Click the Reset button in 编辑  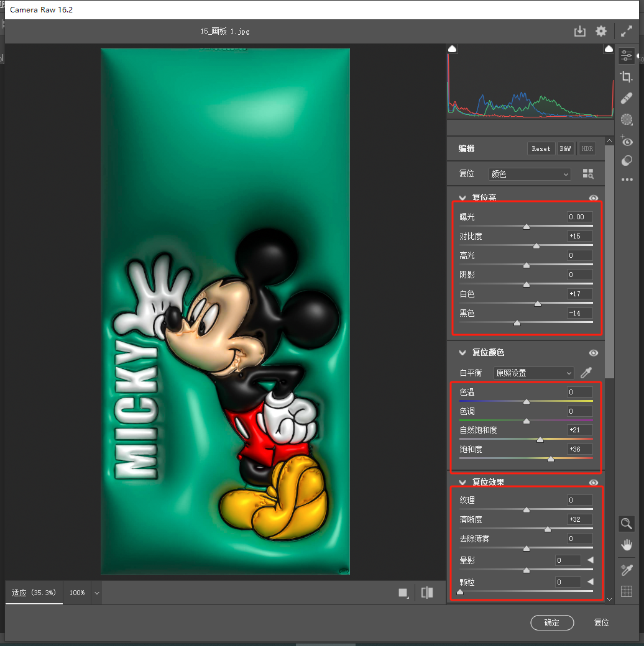541,148
